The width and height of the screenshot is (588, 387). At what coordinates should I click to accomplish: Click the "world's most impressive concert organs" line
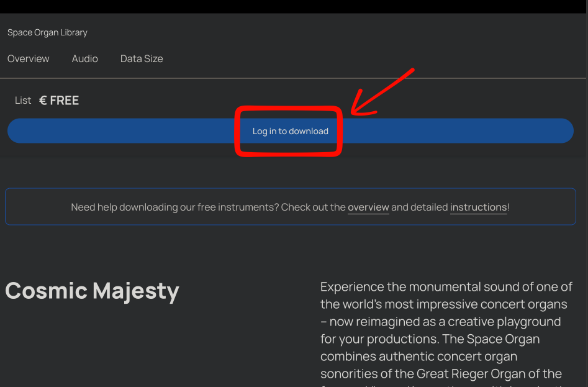pos(443,304)
